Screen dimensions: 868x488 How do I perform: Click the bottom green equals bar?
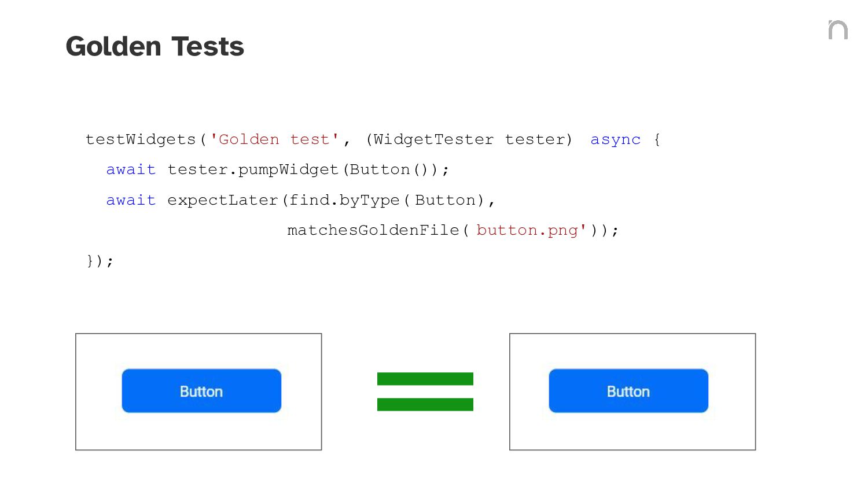425,405
